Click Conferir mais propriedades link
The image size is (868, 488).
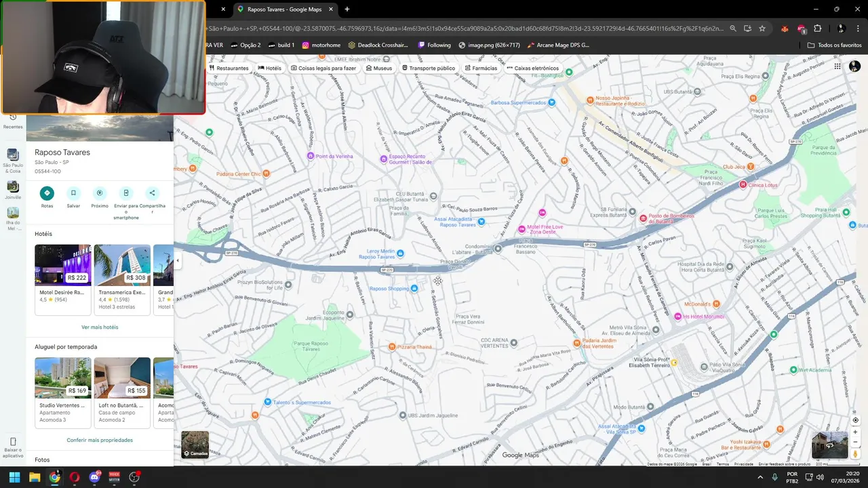[x=100, y=440]
